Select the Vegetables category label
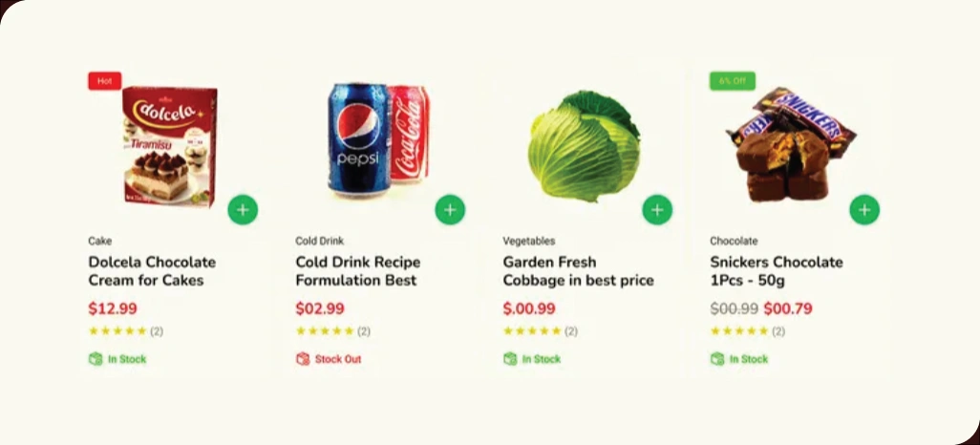980x445 pixels. pyautogui.click(x=529, y=241)
